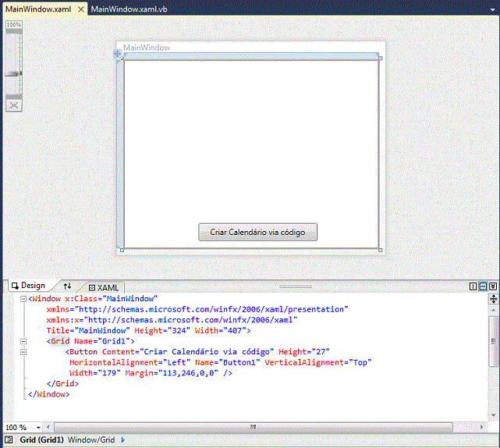Click the vertical scrollbar down arrow

[493, 415]
